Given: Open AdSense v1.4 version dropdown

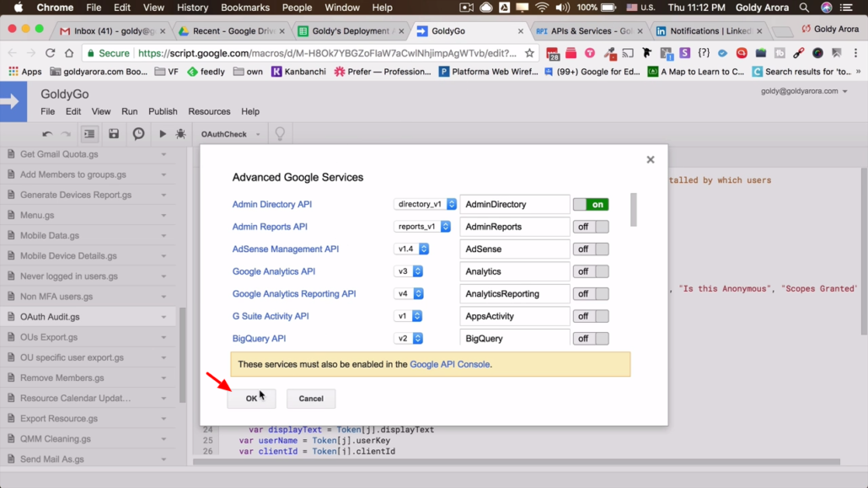Looking at the screenshot, I should (411, 249).
